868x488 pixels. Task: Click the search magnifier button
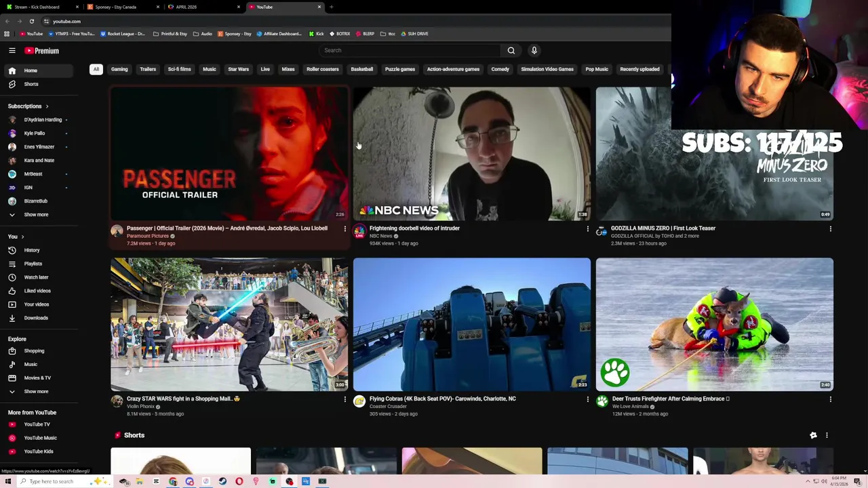511,50
